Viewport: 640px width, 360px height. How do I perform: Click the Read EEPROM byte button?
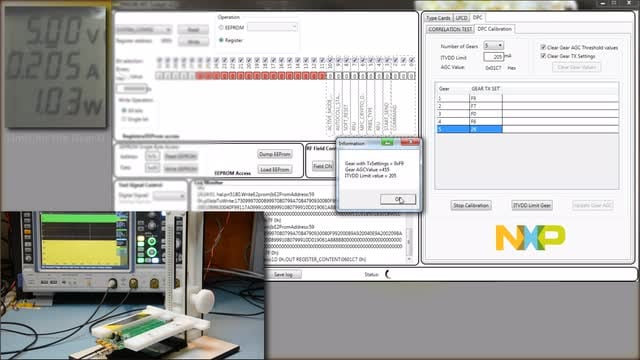181,156
